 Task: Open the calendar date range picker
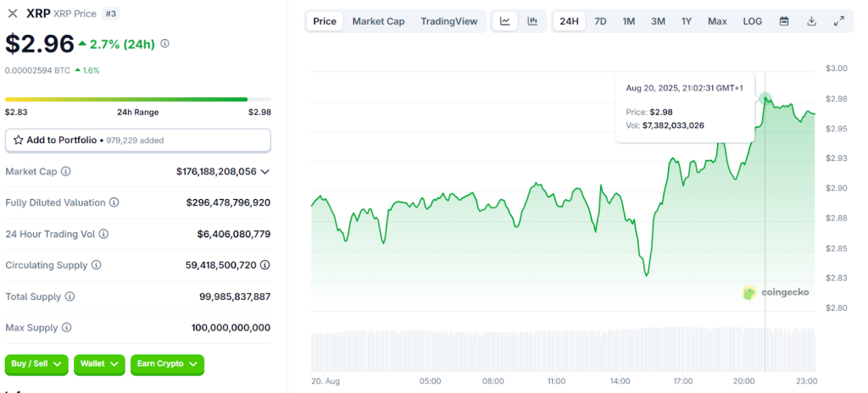coord(784,21)
